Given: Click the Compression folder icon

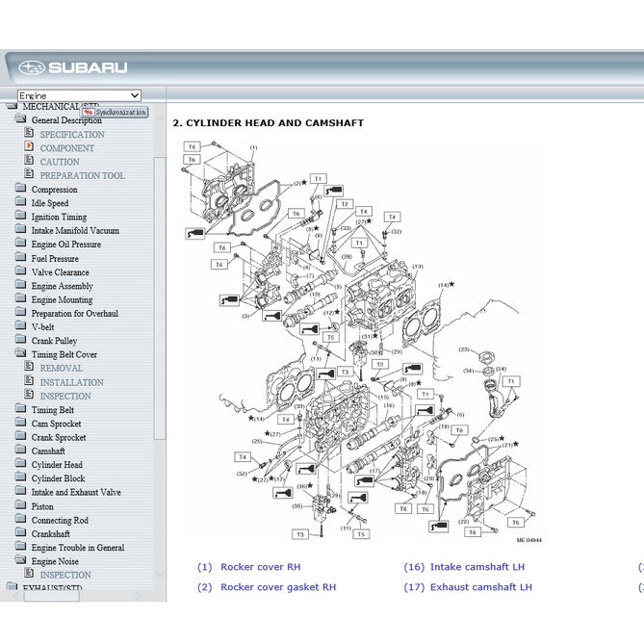Looking at the screenshot, I should [x=20, y=189].
